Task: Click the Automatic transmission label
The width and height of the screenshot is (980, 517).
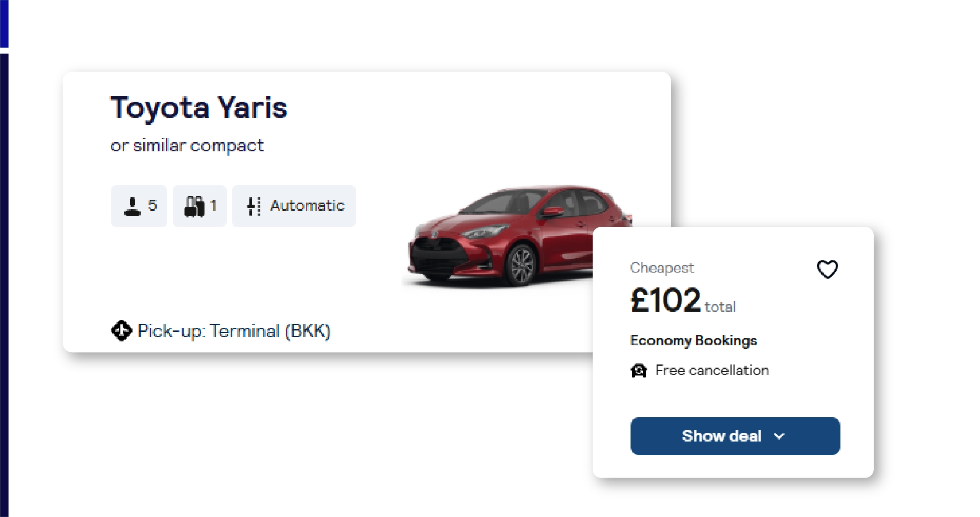Action: tap(307, 206)
